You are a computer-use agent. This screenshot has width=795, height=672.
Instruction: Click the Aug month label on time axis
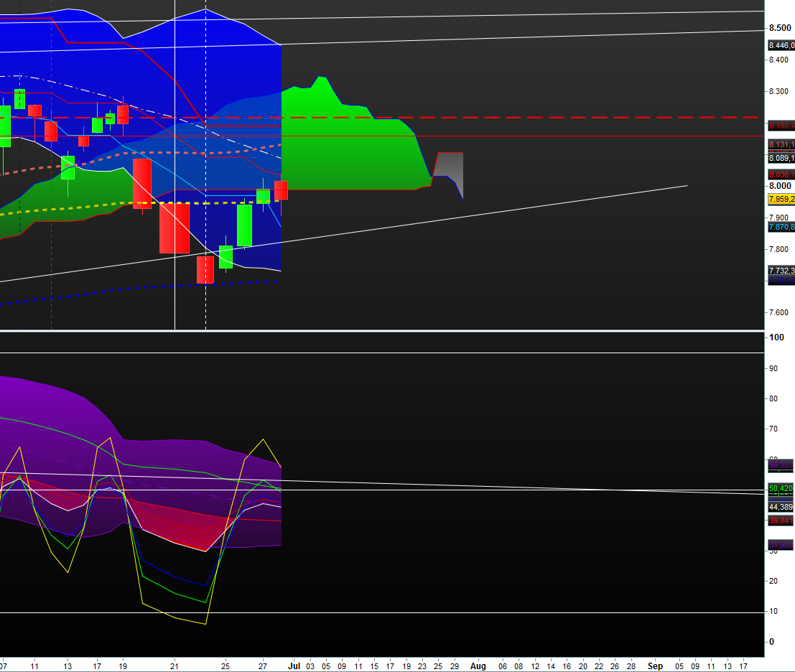[478, 666]
